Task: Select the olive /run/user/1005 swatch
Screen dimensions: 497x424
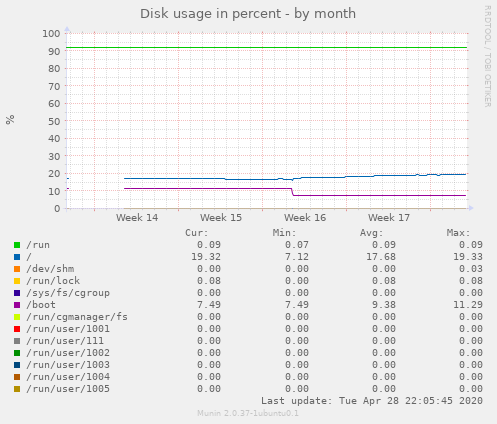Action: [17, 389]
